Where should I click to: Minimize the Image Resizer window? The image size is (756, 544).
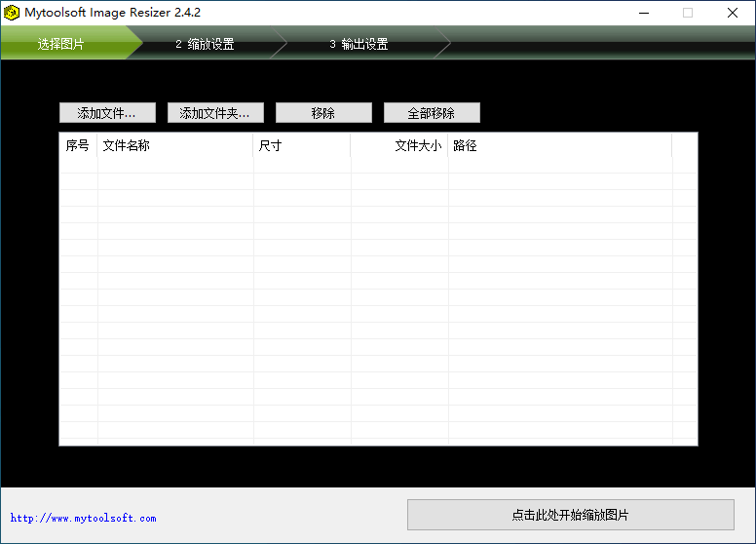pyautogui.click(x=643, y=13)
